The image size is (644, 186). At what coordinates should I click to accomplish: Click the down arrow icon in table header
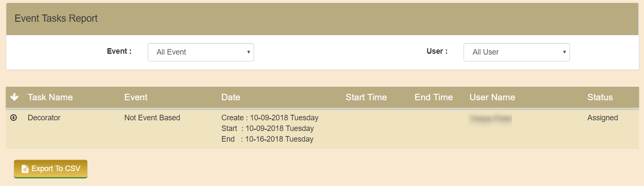click(x=14, y=97)
